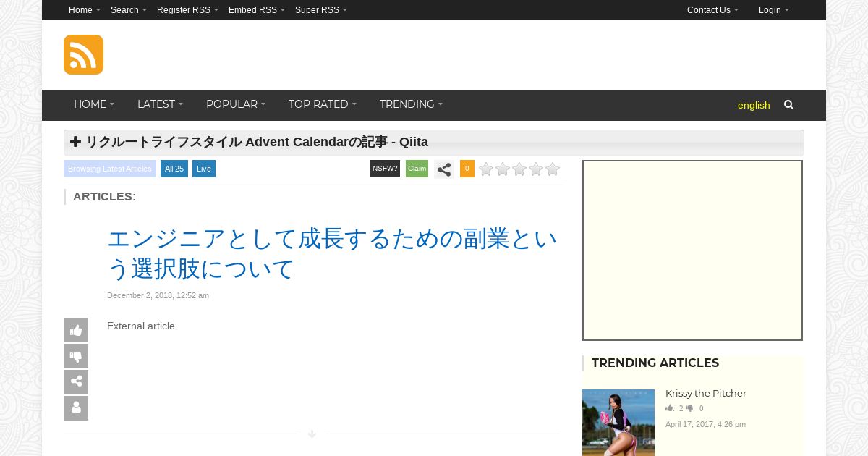
Task: Open the Japanese article title link
Action: (333, 253)
